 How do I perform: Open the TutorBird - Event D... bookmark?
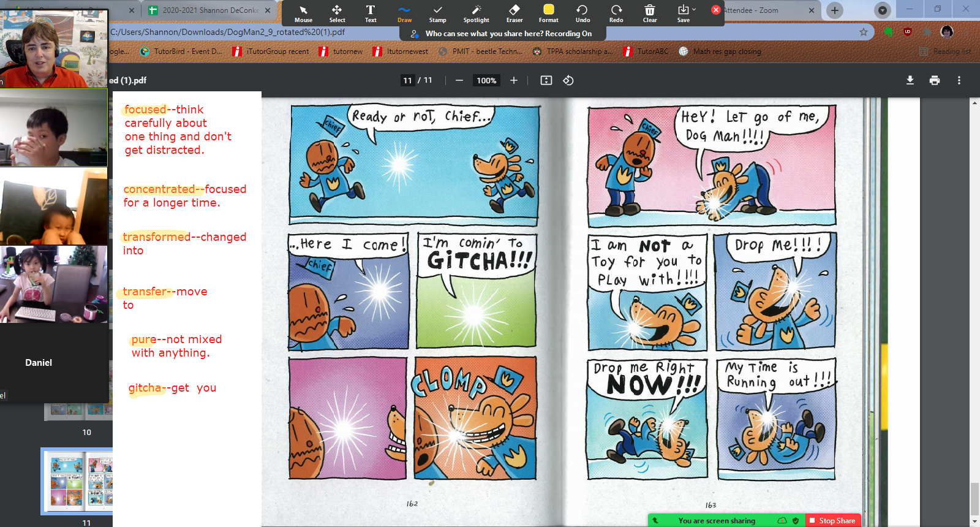click(x=181, y=51)
